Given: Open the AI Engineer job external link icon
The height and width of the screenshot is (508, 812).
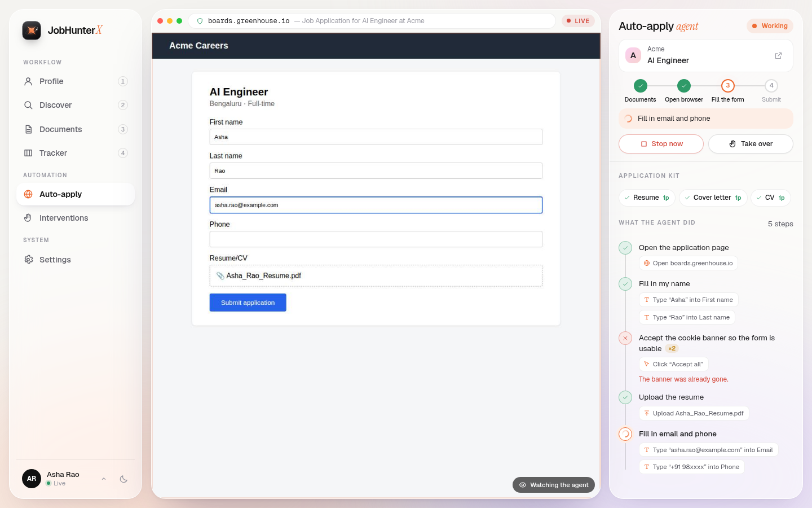Looking at the screenshot, I should click(x=778, y=56).
